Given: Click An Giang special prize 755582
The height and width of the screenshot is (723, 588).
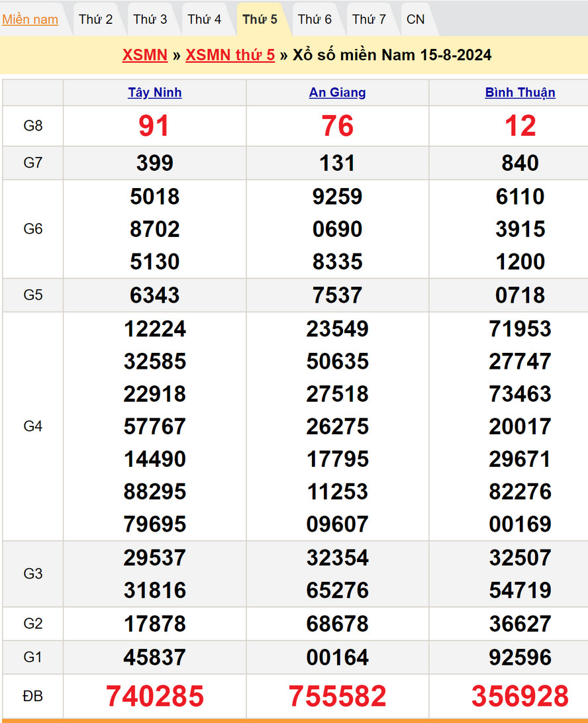Looking at the screenshot, I should pyautogui.click(x=338, y=696).
